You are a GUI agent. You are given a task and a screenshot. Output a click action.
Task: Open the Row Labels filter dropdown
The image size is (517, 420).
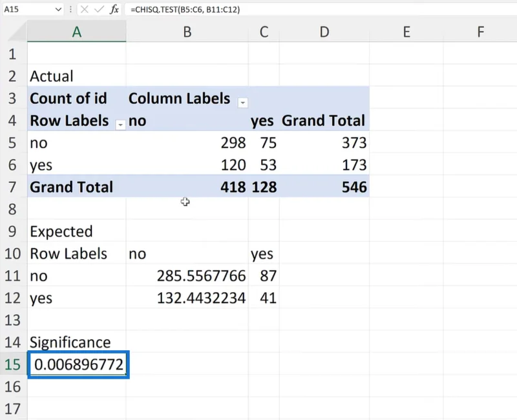(x=120, y=125)
